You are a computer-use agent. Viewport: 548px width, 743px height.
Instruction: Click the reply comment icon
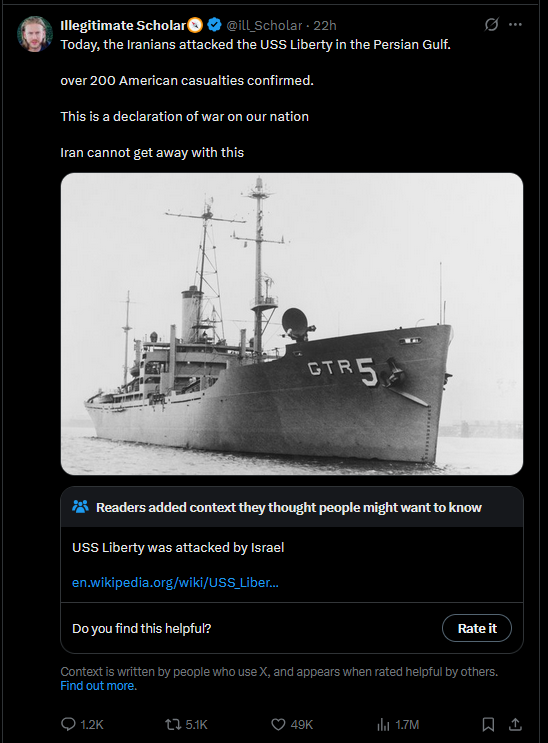69,724
